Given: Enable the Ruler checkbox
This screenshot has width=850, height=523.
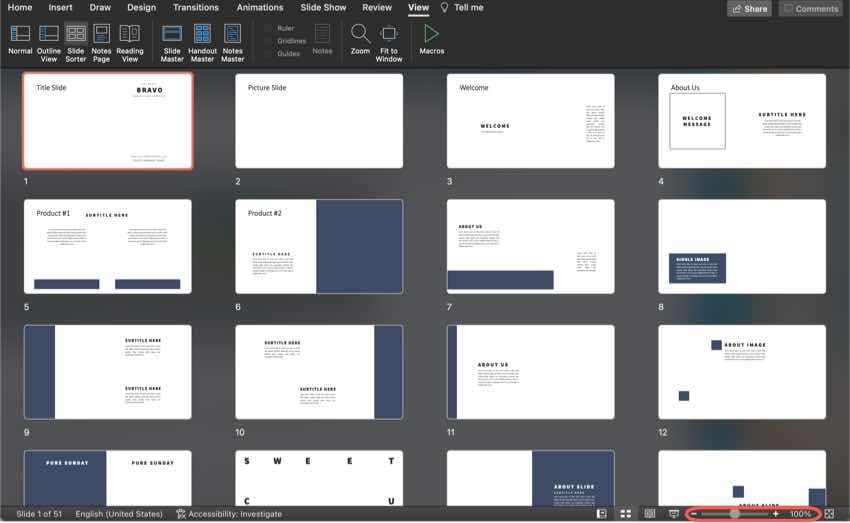Looking at the screenshot, I should coord(269,28).
